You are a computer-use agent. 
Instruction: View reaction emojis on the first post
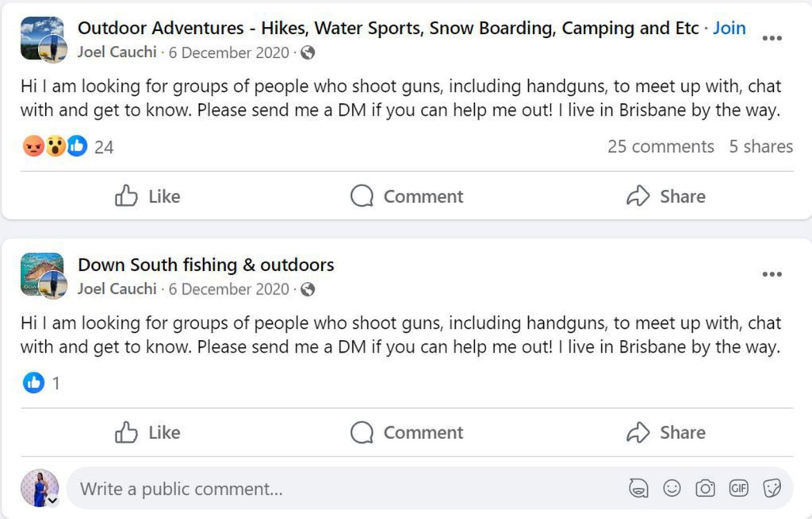click(55, 147)
